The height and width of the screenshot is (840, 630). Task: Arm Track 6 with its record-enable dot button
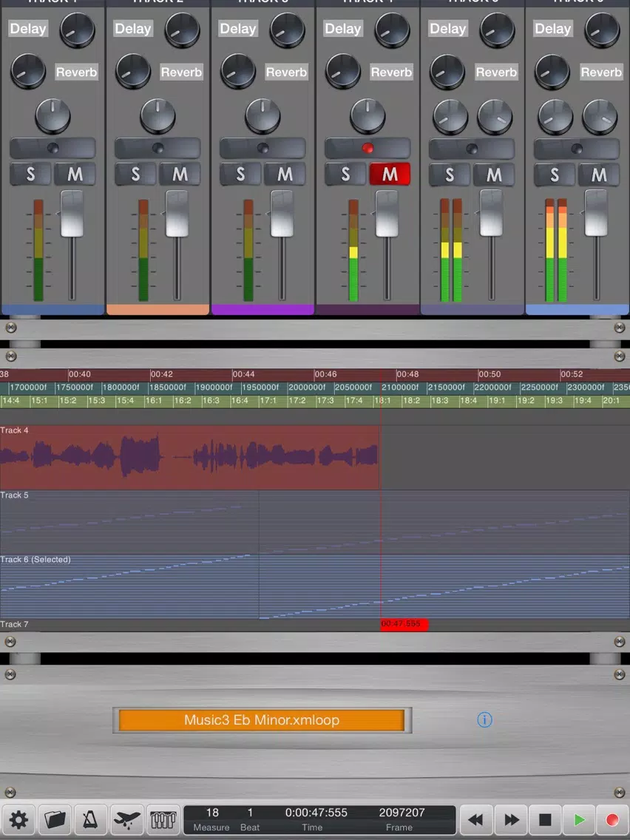click(x=577, y=149)
